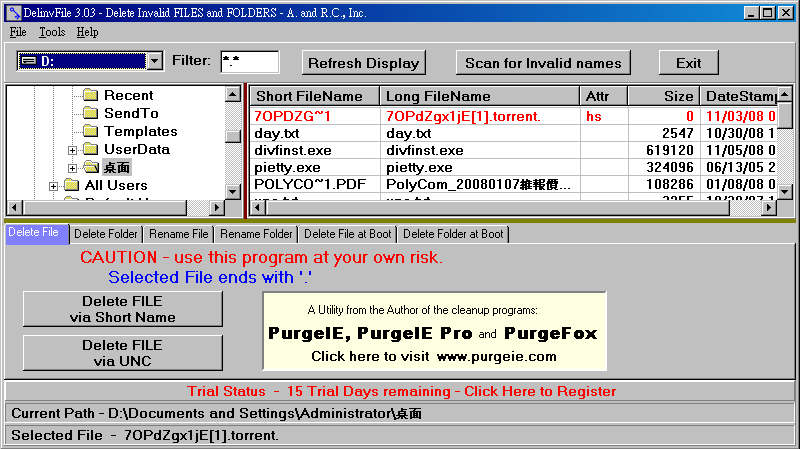800x449 pixels.
Task: Switch to the Delete Folder at Boot tab
Action: coord(453,234)
